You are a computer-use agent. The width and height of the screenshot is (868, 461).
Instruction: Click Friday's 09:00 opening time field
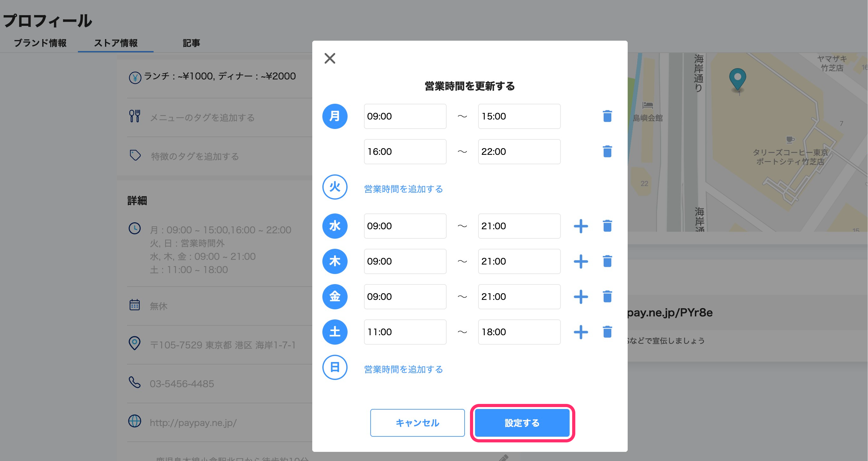[405, 296]
